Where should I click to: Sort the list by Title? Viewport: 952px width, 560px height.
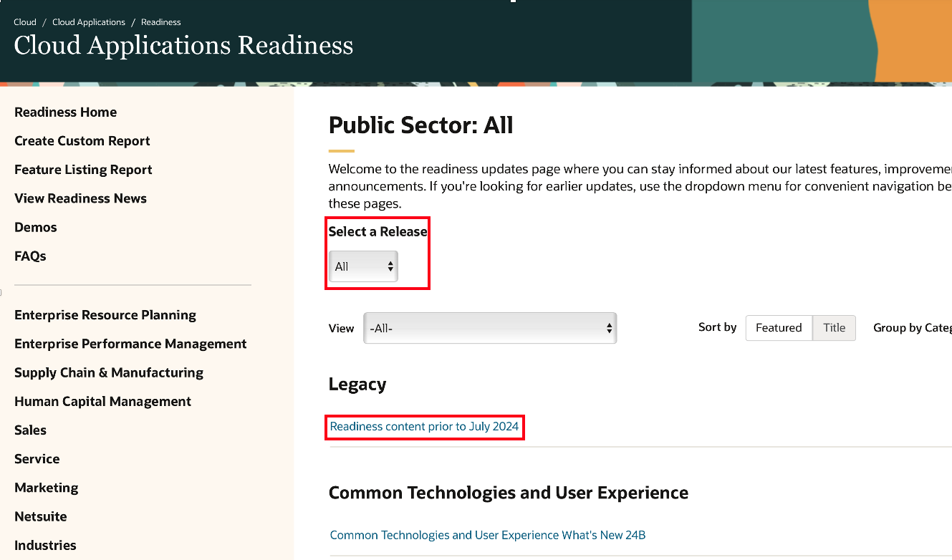click(x=834, y=328)
